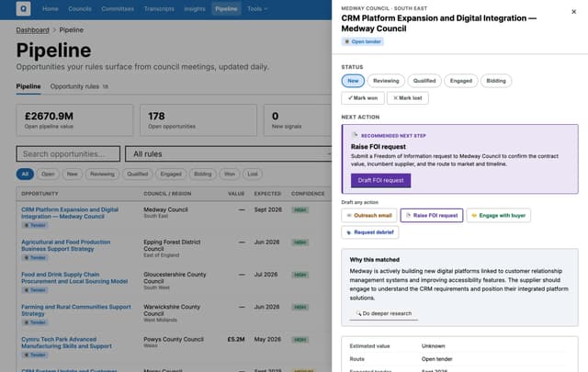588x372 pixels.
Task: Filter list by Won chip
Action: tap(230, 174)
